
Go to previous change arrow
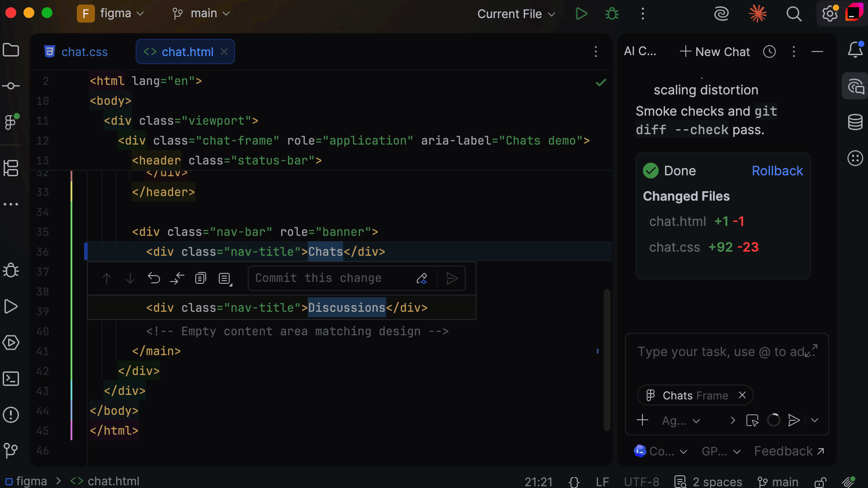[x=107, y=278]
